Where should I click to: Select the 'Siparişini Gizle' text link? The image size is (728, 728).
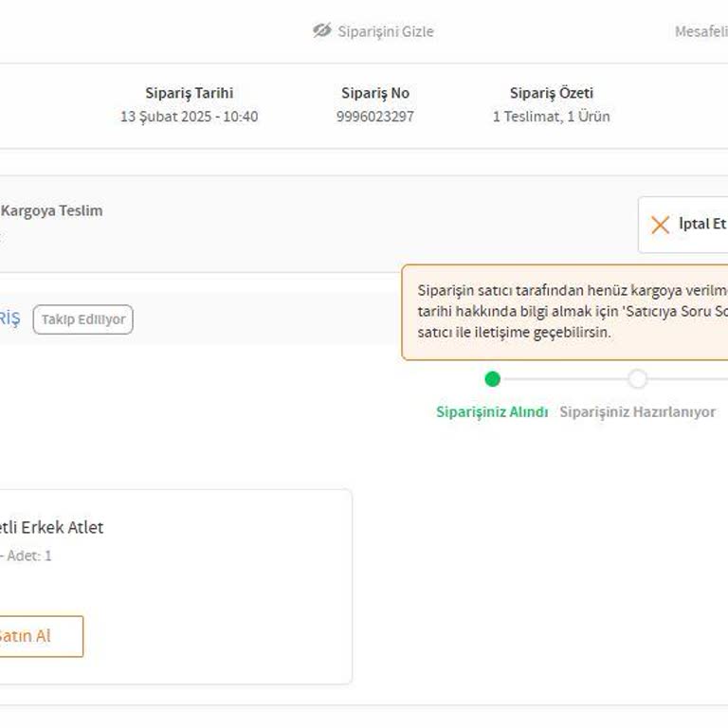pos(385,31)
